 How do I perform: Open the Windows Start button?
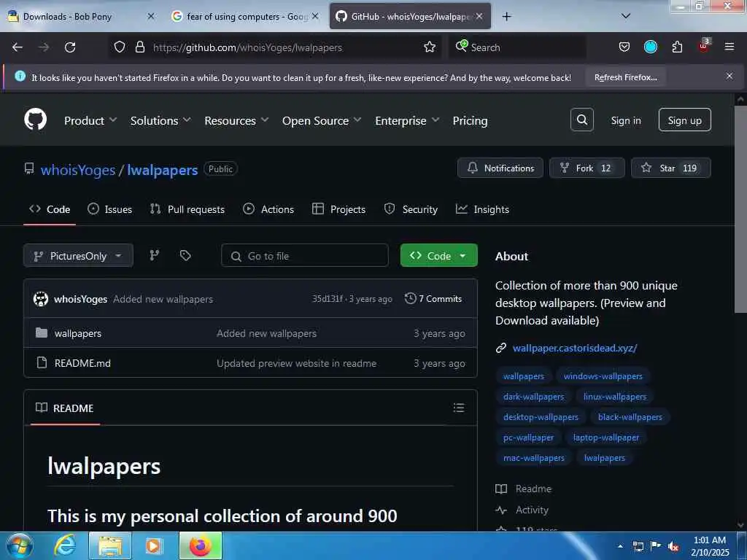click(x=18, y=545)
